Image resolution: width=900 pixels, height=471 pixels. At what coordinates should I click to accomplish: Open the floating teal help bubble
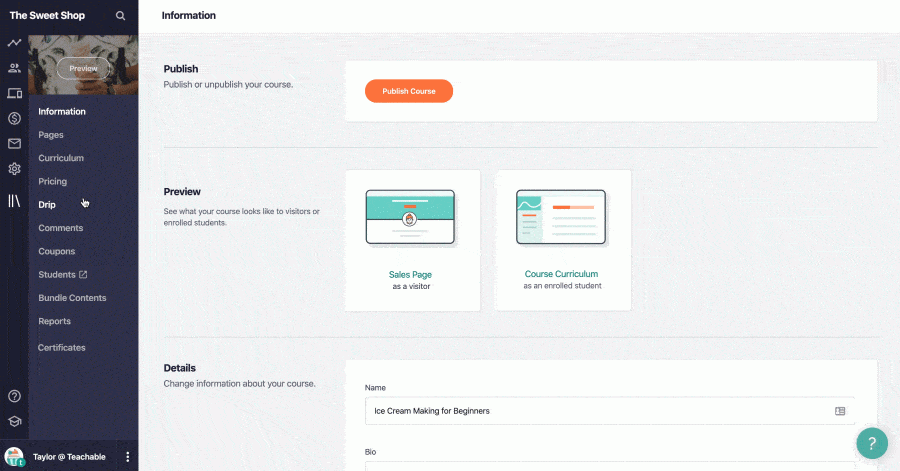point(872,443)
